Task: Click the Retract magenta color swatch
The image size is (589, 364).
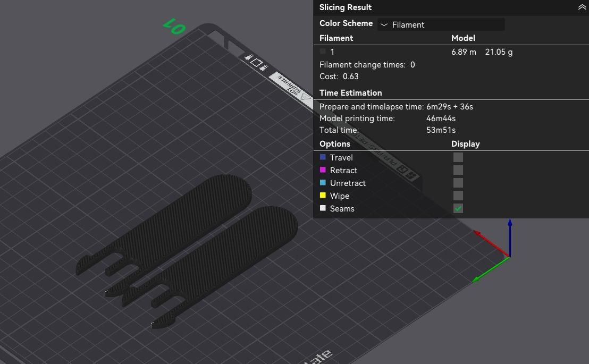Action: [x=323, y=170]
